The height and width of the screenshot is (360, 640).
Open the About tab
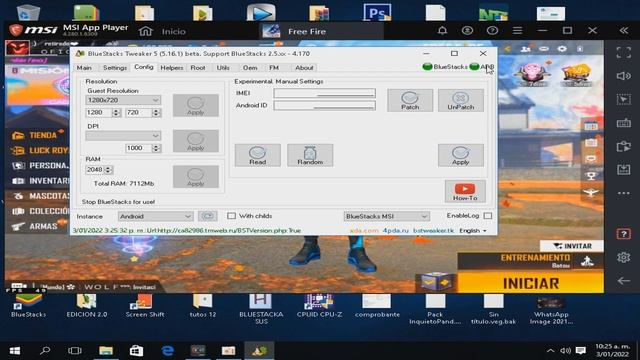tap(304, 68)
